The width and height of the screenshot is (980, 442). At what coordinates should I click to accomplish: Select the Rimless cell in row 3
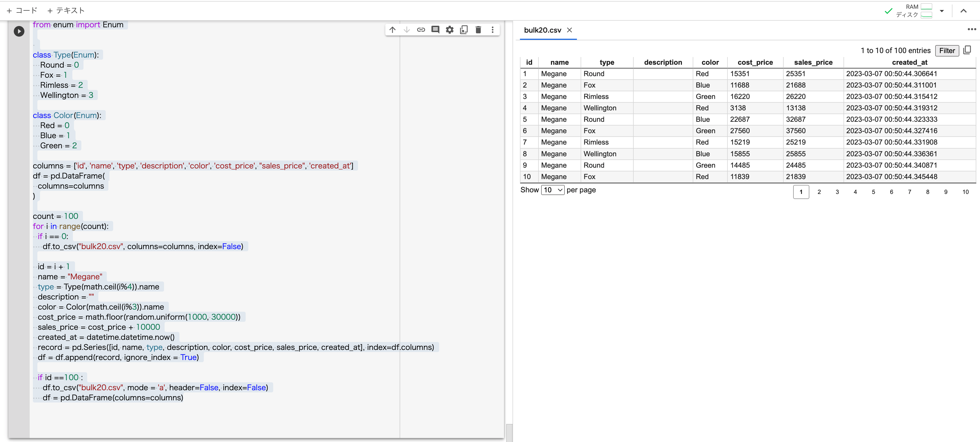(607, 97)
